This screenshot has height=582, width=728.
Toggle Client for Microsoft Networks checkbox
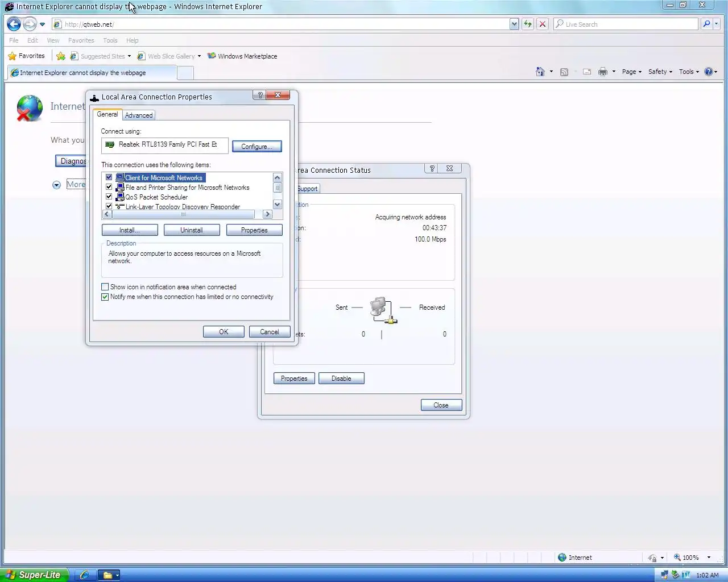[x=109, y=177]
